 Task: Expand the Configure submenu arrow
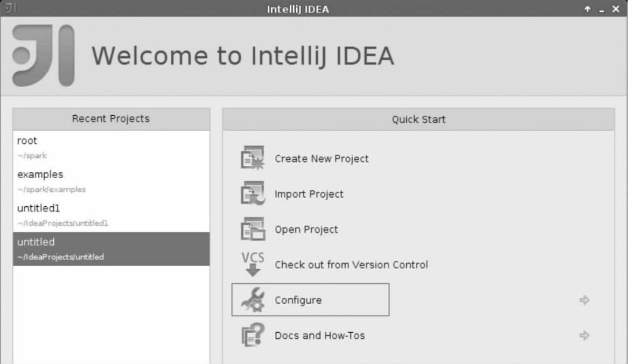coord(584,300)
